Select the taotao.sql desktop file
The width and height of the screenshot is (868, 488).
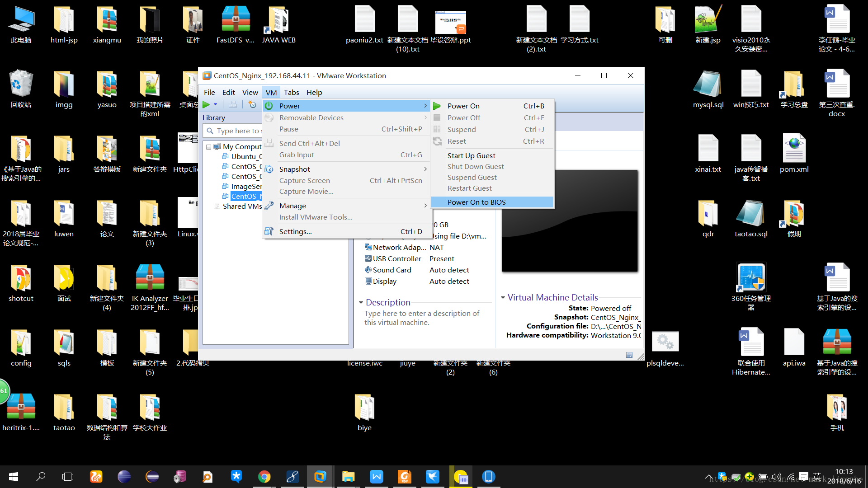point(751,219)
